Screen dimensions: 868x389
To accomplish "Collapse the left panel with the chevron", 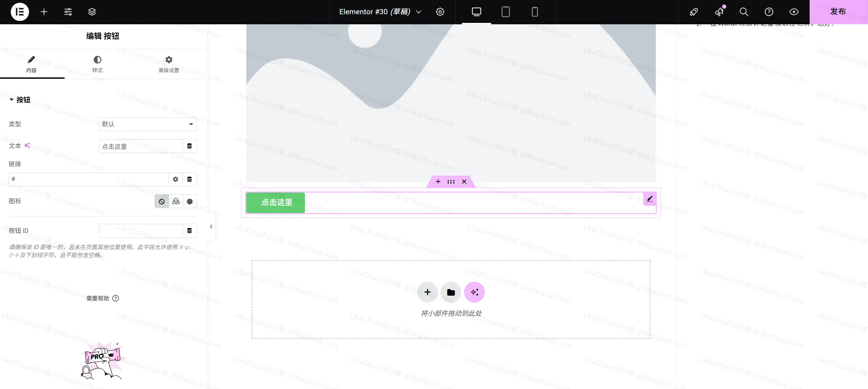I will coord(211,226).
